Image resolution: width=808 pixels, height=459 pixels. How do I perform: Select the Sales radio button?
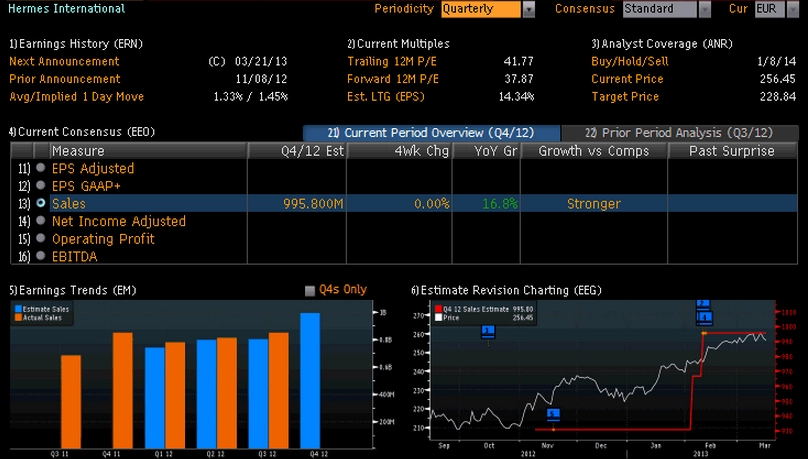click(x=41, y=203)
